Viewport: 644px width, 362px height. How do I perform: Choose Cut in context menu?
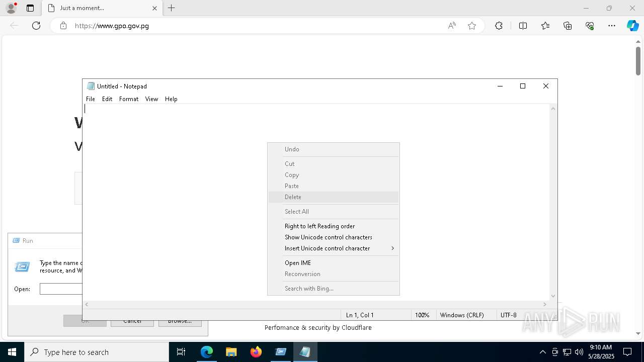click(334, 164)
